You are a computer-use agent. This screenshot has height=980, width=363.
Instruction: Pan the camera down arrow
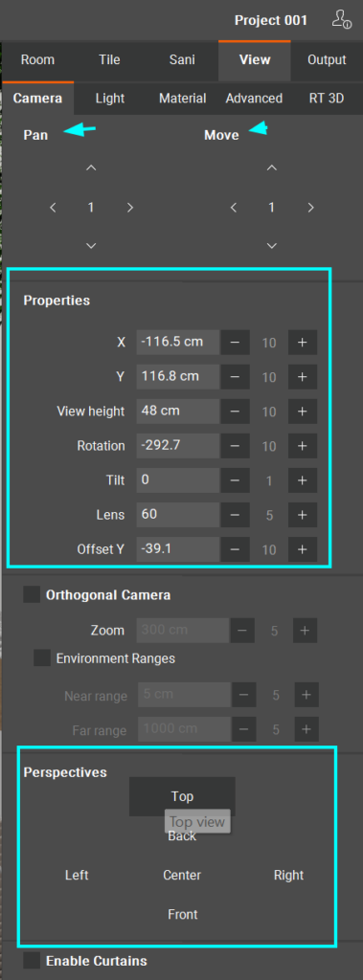(91, 246)
